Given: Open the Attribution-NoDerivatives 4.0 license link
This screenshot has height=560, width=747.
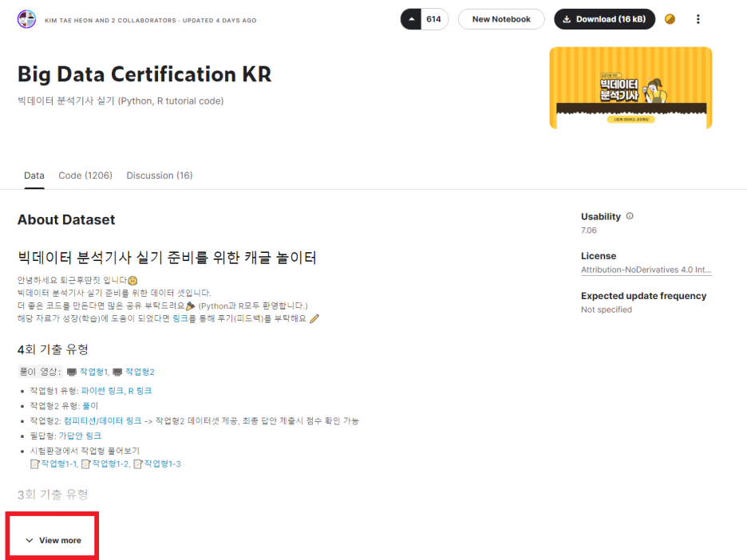Looking at the screenshot, I should click(646, 270).
